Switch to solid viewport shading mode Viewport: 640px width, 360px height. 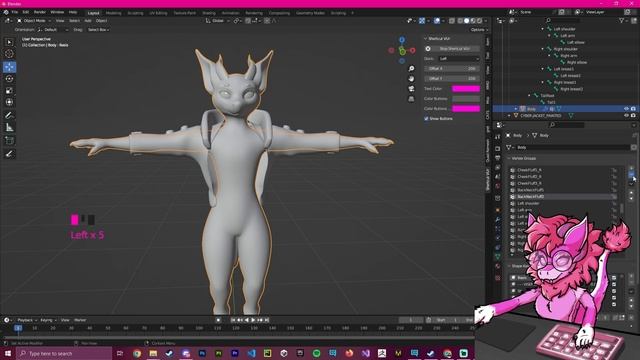click(467, 20)
